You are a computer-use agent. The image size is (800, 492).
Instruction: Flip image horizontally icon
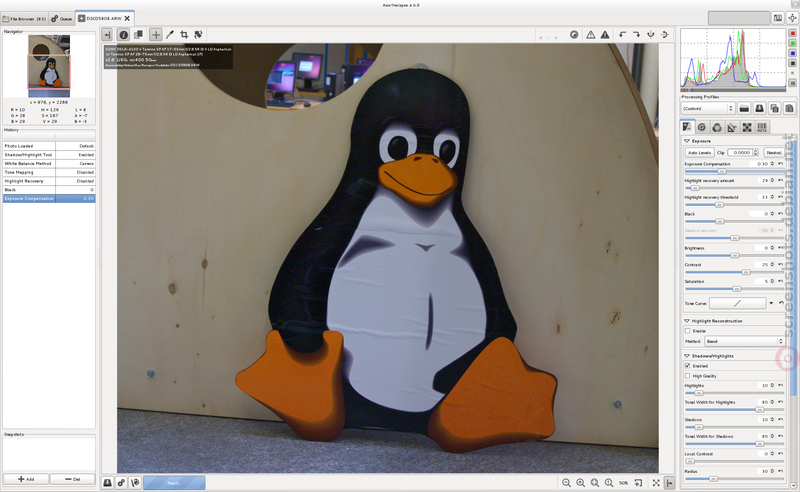click(x=651, y=35)
